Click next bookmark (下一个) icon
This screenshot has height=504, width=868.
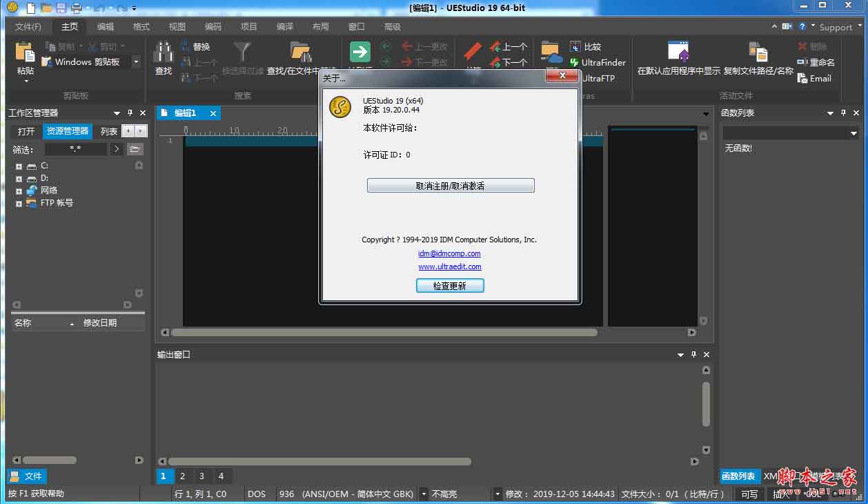click(495, 62)
